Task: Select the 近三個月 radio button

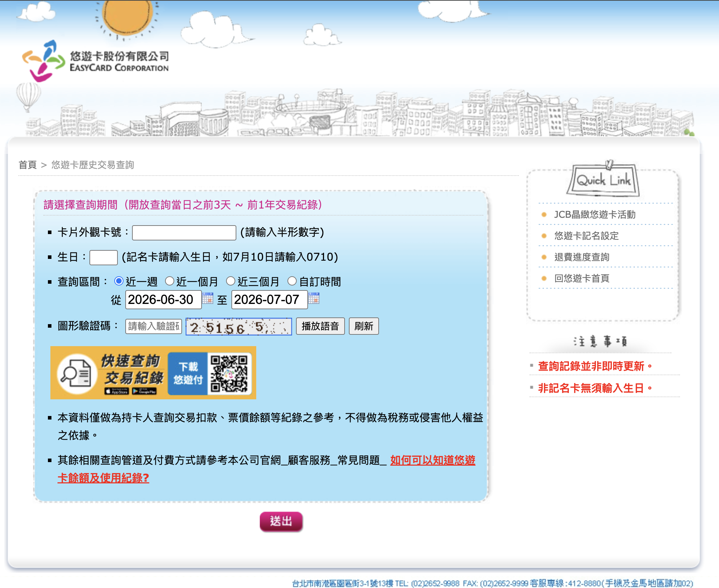Action: point(231,281)
